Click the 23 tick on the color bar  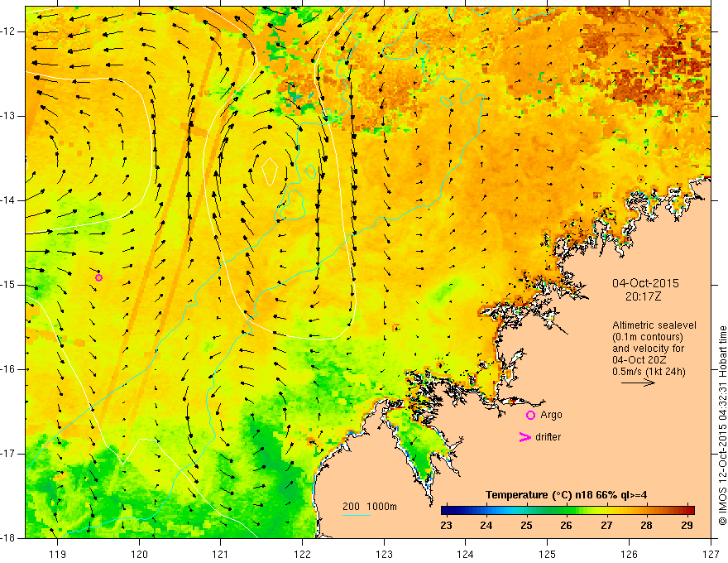(446, 526)
